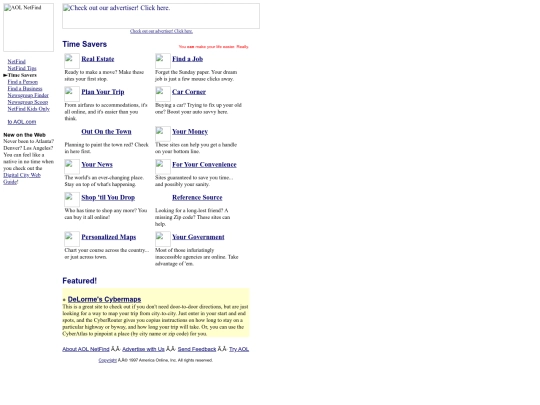This screenshot has height=405, width=540.
Task: Click the image icon beside Plan Your Trip
Action: coord(72,94)
